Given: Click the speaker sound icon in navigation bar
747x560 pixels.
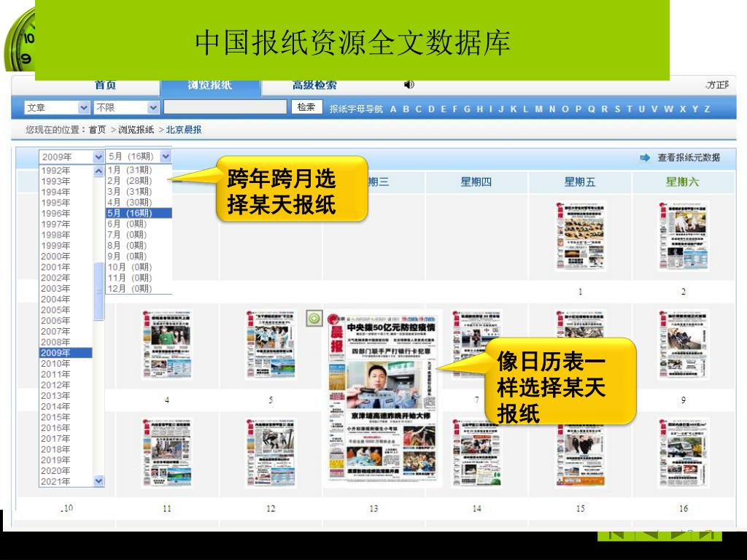Looking at the screenshot, I should coord(409,85).
